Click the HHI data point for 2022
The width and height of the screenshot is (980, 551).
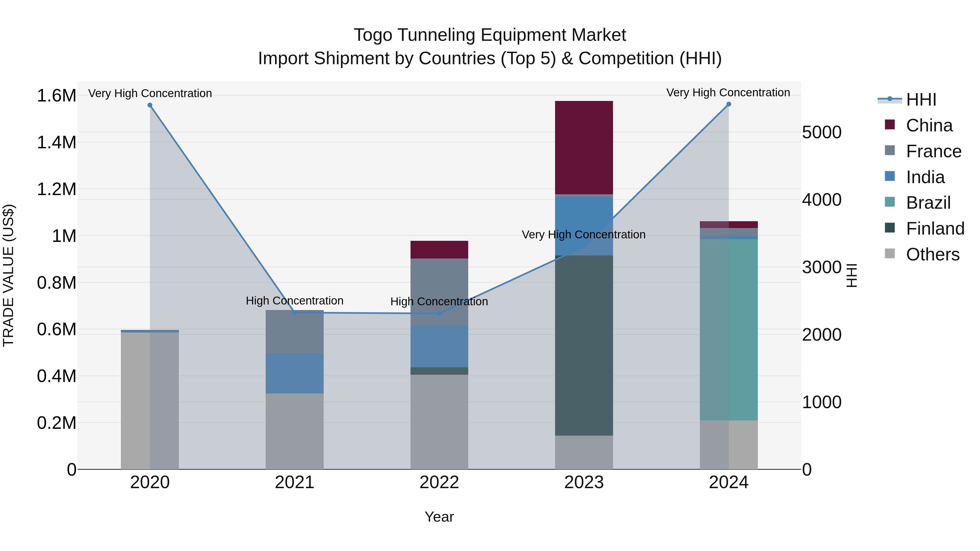coord(439,314)
